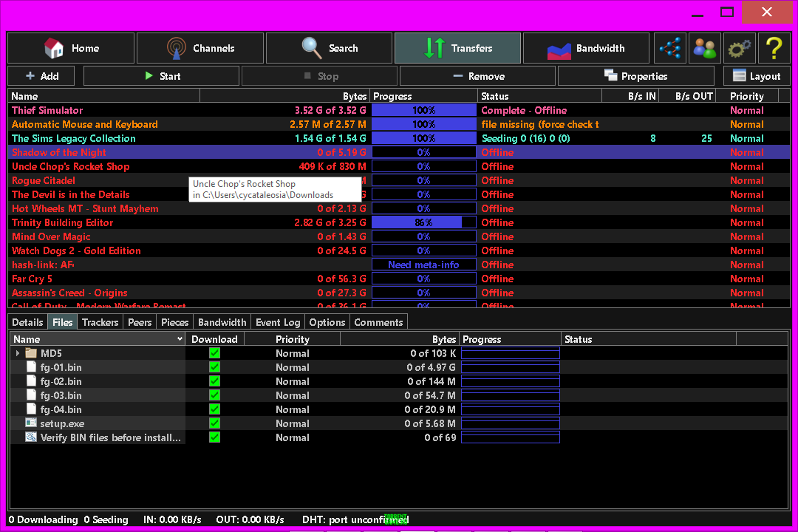Viewport: 798px width, 532px height.
Task: Open the Layout menu button
Action: pyautogui.click(x=756, y=76)
